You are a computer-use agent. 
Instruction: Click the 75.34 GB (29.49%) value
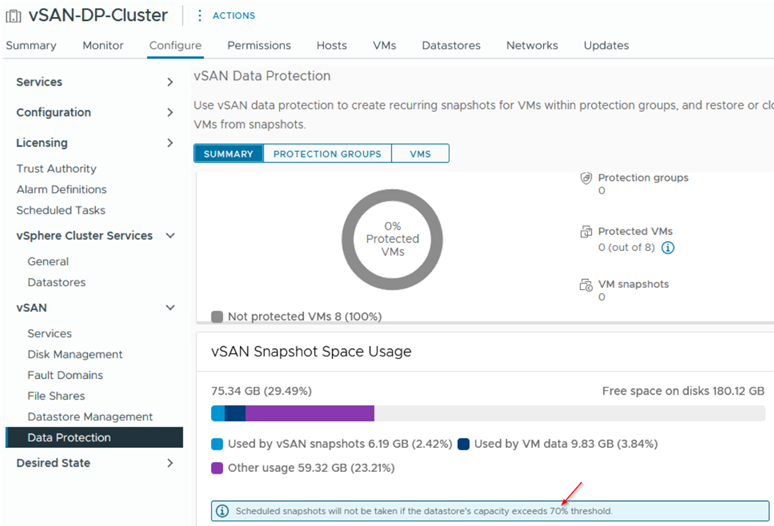pos(262,391)
